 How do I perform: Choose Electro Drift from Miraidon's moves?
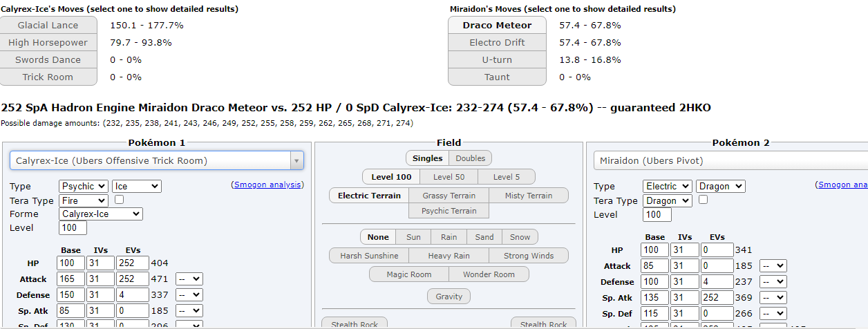pyautogui.click(x=497, y=43)
